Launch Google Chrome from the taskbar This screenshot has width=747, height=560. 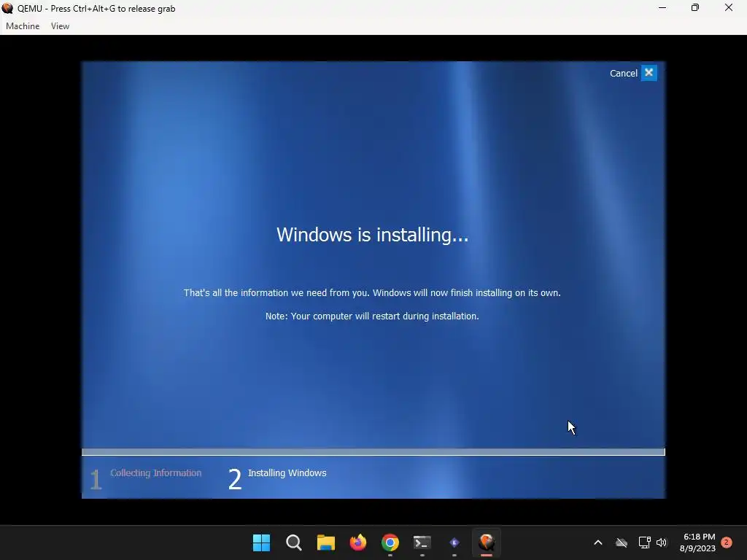[390, 542]
